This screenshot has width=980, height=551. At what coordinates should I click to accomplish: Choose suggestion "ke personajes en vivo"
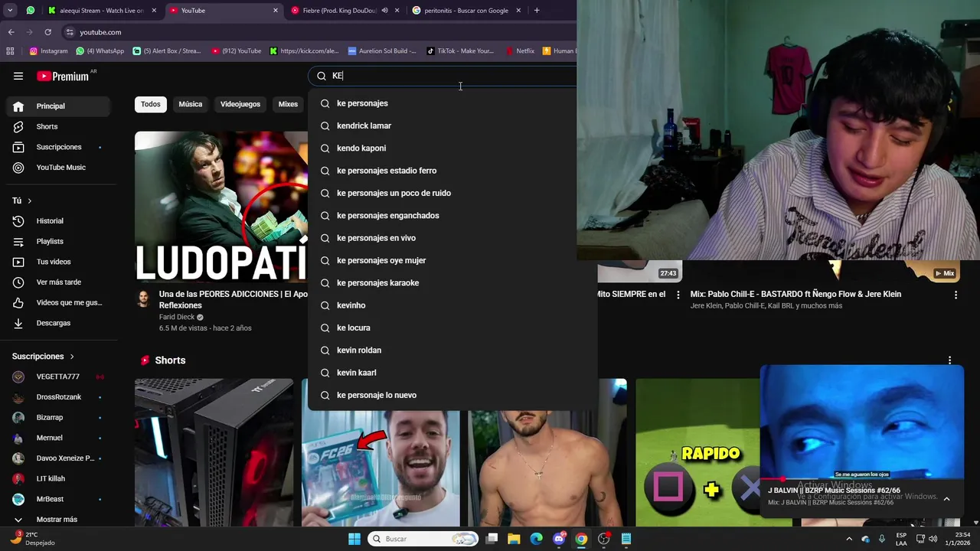tap(452, 238)
